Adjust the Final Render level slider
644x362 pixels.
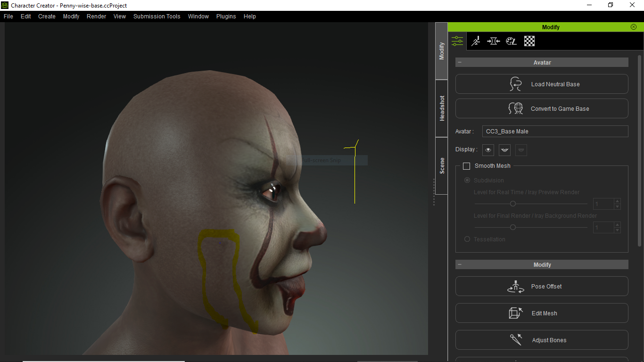pyautogui.click(x=513, y=227)
